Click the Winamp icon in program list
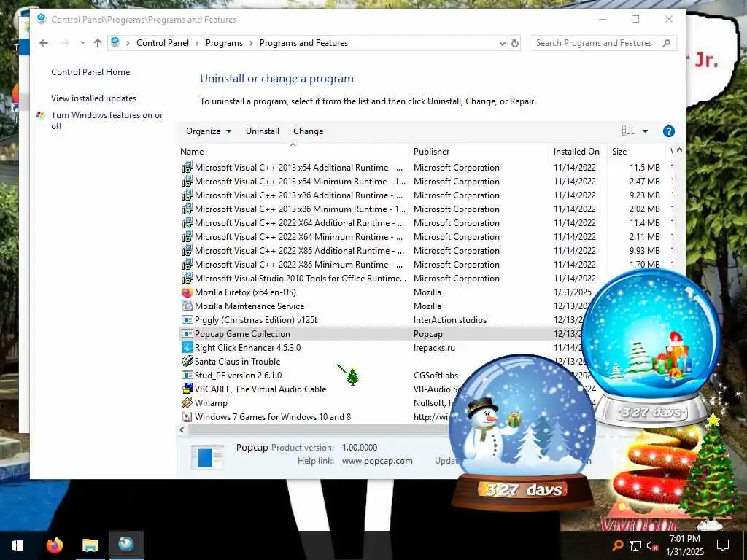This screenshot has width=747, height=560. click(x=187, y=402)
